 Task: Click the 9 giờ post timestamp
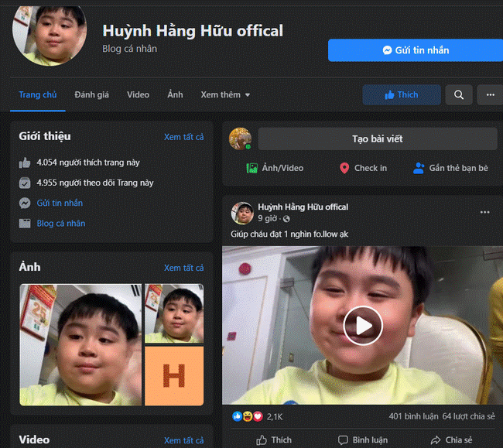267,219
